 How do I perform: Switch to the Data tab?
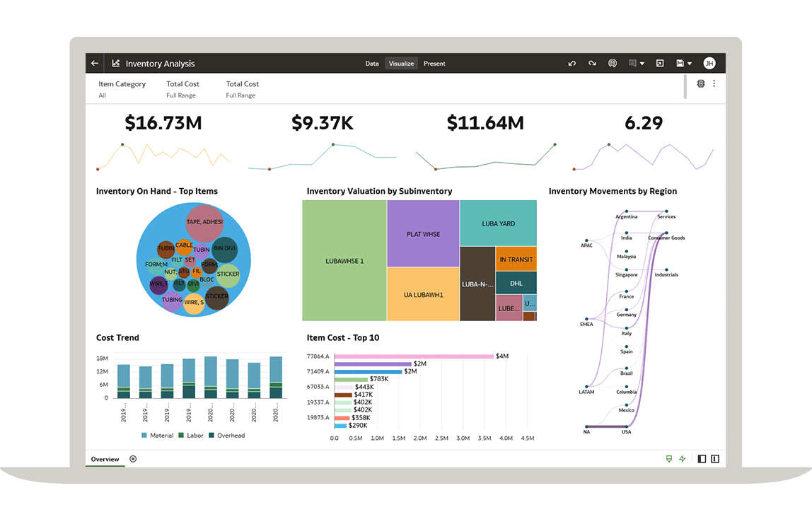click(372, 64)
